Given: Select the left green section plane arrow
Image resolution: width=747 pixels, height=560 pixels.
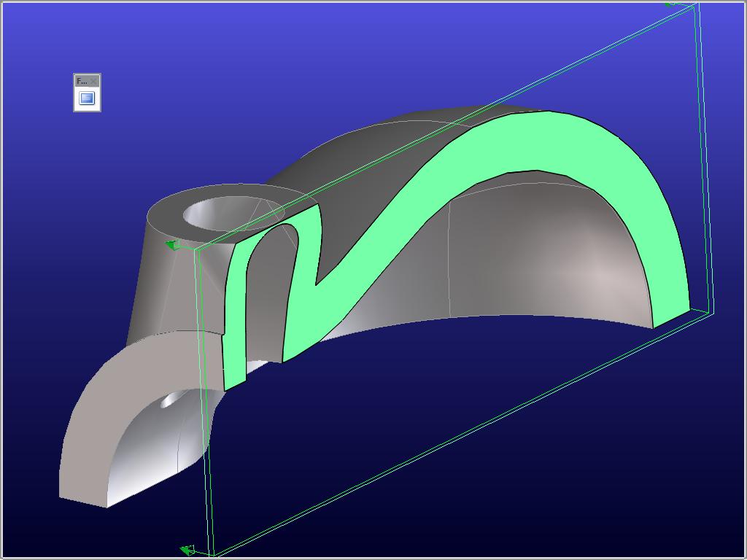Looking at the screenshot, I should point(171,246).
